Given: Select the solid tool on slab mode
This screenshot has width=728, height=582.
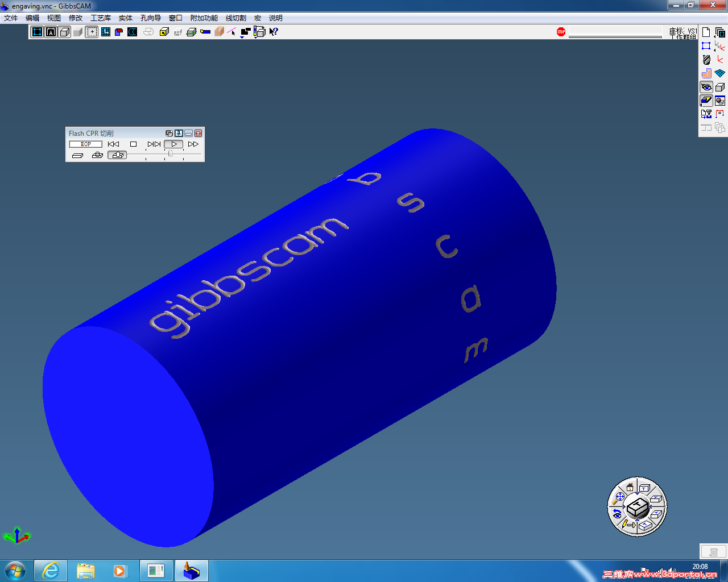Looking at the screenshot, I should pyautogui.click(x=117, y=155).
